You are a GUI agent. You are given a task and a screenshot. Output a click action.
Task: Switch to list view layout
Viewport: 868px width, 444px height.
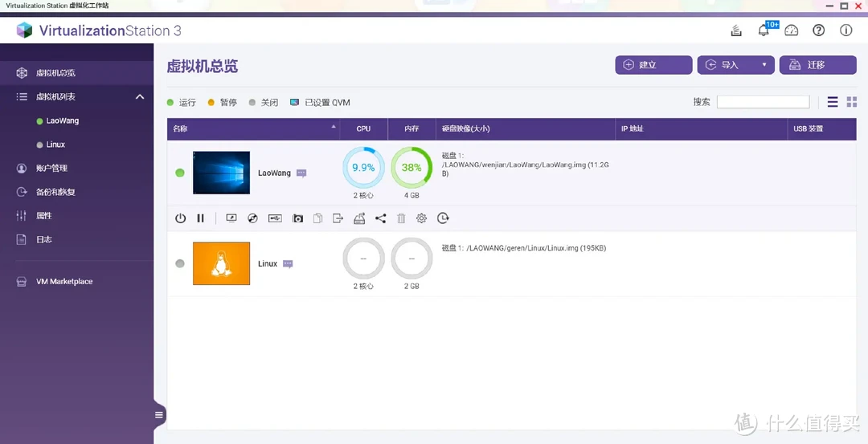[833, 102]
